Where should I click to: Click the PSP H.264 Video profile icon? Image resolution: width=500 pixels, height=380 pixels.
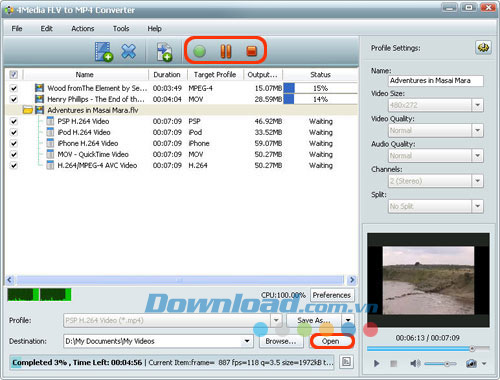[x=50, y=121]
